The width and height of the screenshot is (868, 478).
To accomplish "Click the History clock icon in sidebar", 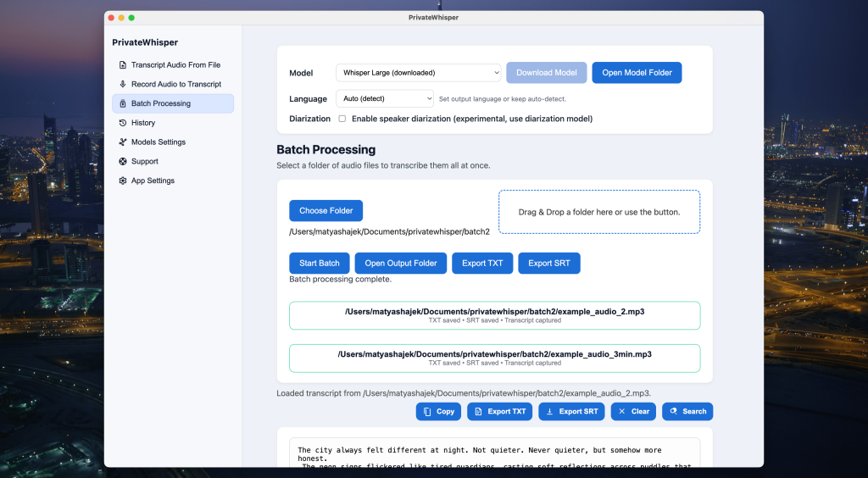I will tap(123, 123).
